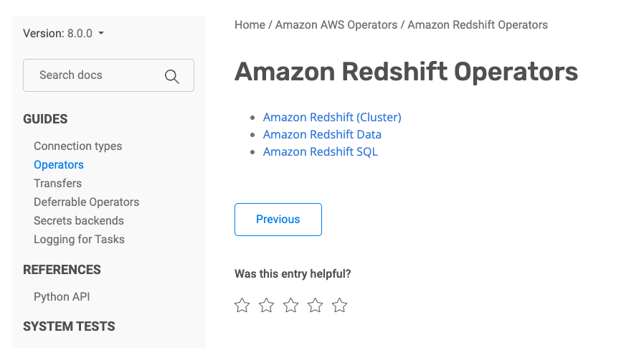Click the Previous button
The width and height of the screenshot is (644, 348).
click(278, 220)
